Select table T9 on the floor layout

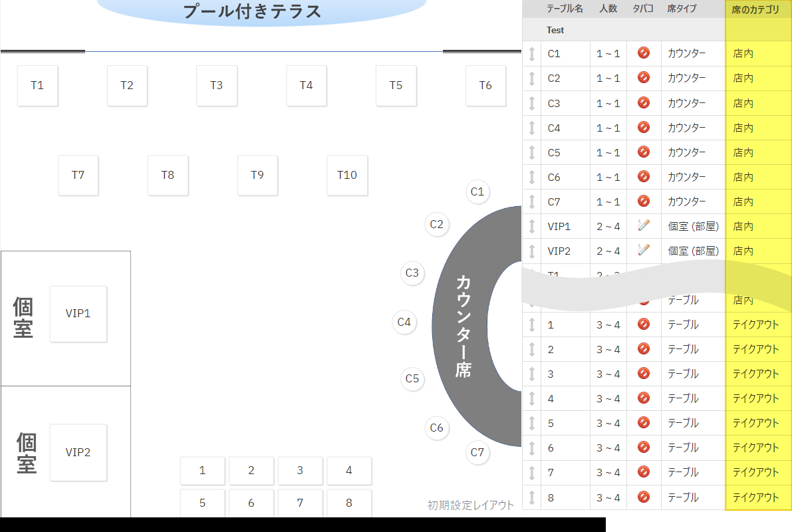point(257,176)
